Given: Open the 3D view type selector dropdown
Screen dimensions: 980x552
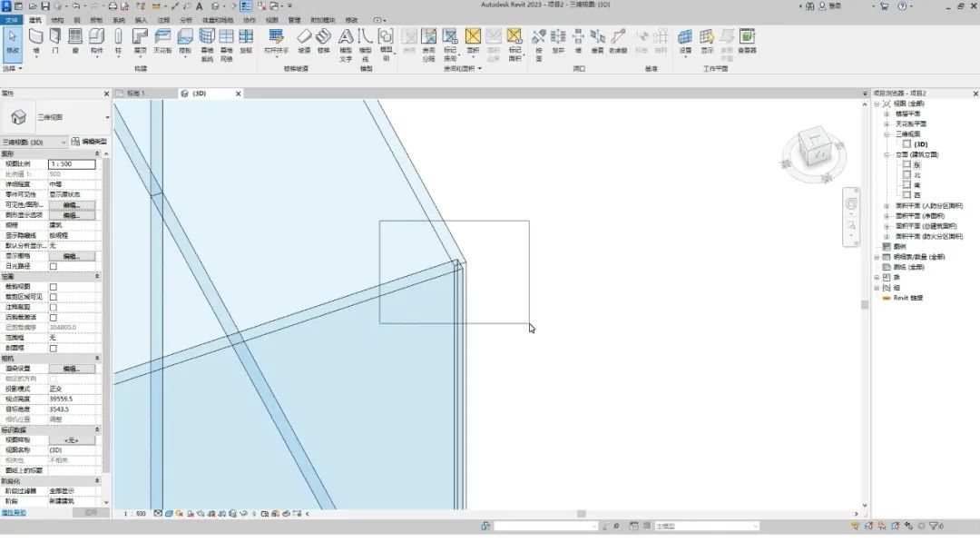Looking at the screenshot, I should (34, 143).
